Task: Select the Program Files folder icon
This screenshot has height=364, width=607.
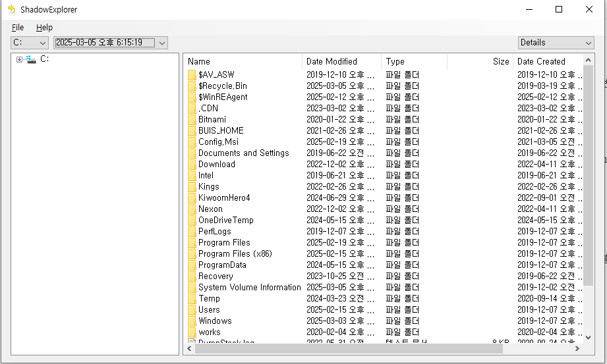Action: (192, 243)
